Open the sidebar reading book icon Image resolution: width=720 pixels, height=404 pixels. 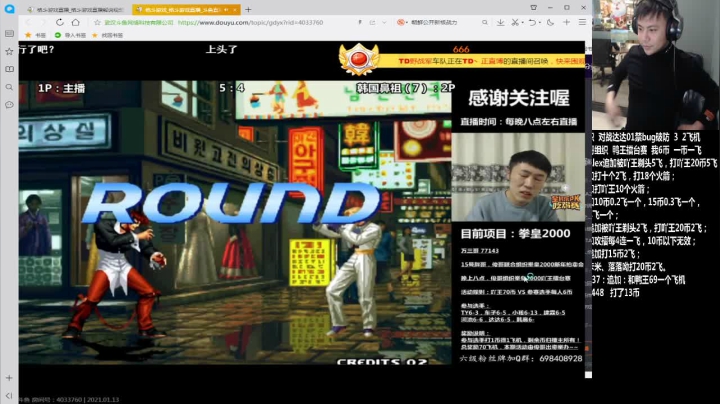tap(9, 69)
